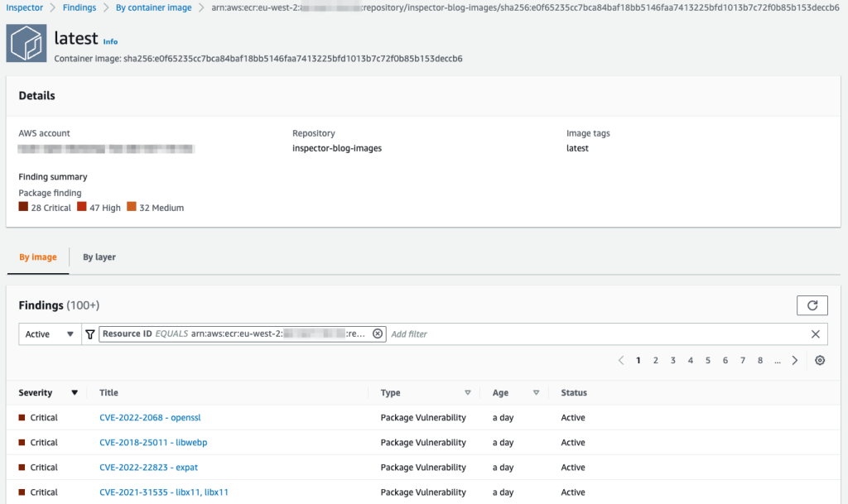The height and width of the screenshot is (504, 848).
Task: Select the By image tab
Action: (x=37, y=257)
